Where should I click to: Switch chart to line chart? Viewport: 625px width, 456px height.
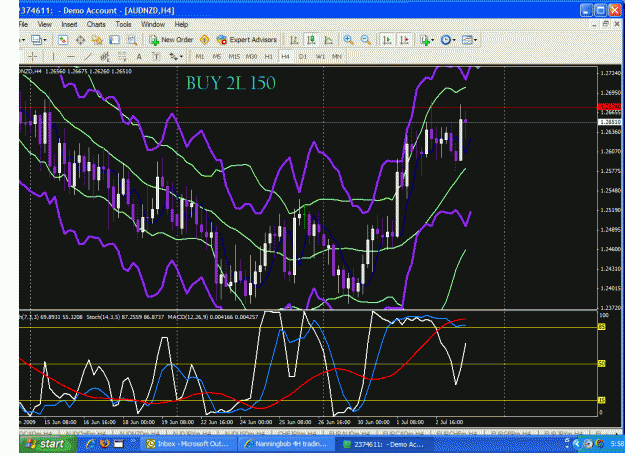pos(328,40)
